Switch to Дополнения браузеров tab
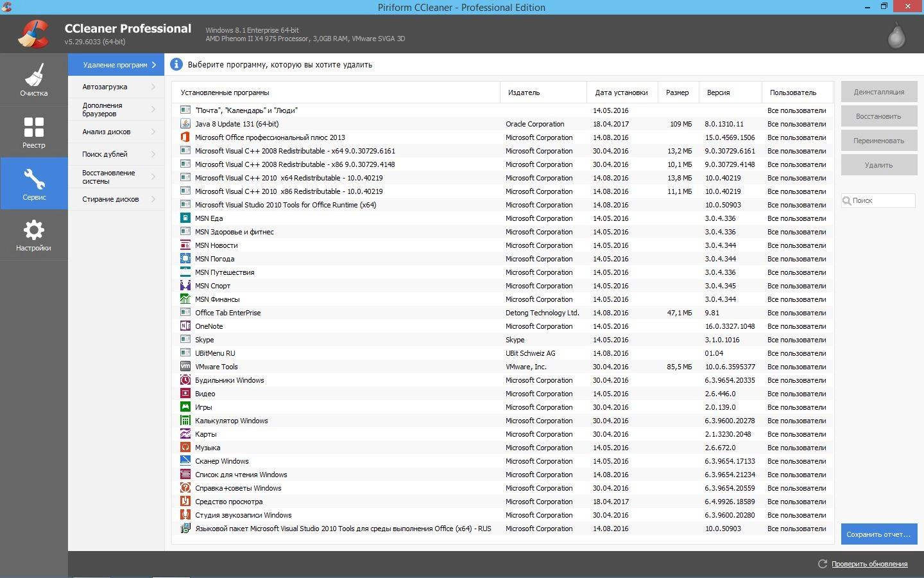Screen dimensions: 924x578 pos(116,109)
